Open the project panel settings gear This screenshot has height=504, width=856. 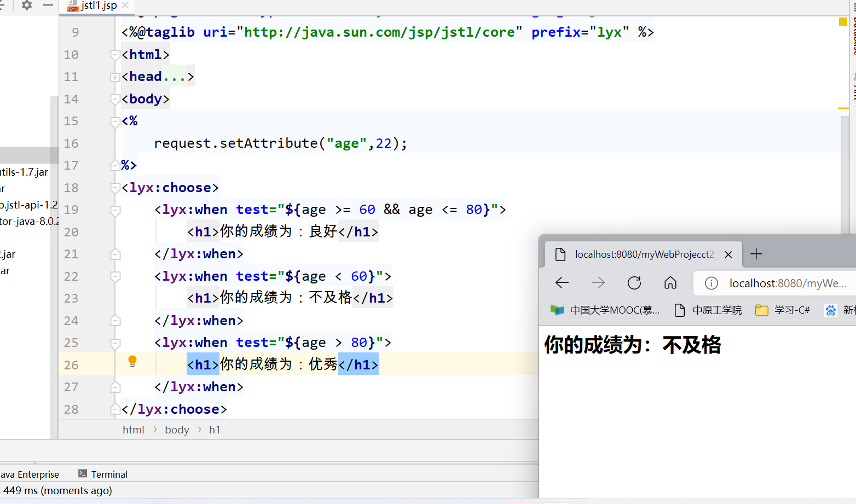[x=26, y=5]
